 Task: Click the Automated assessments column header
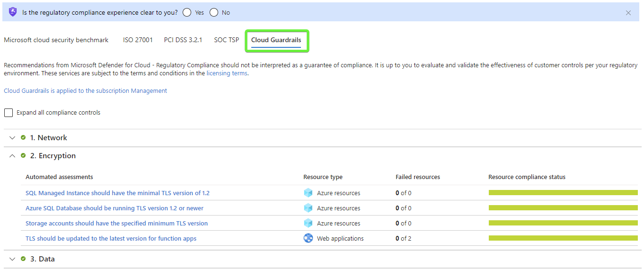[x=59, y=177]
